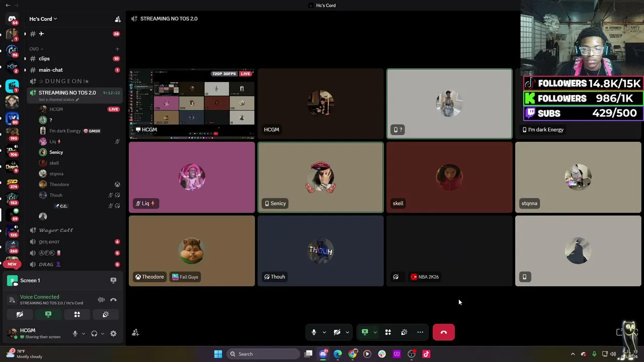Screen dimensions: 644x362
Task: Mute microphone in user panel
Action: click(x=75, y=333)
